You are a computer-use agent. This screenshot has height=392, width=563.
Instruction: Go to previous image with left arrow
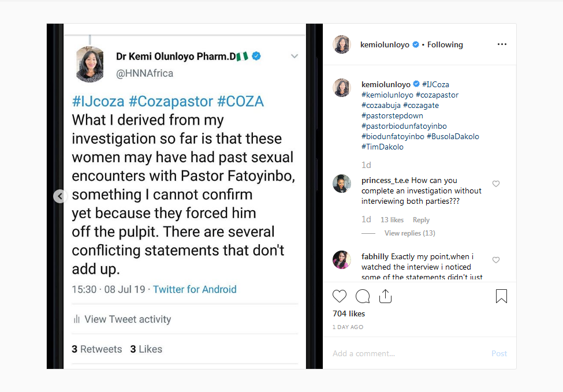pyautogui.click(x=61, y=196)
